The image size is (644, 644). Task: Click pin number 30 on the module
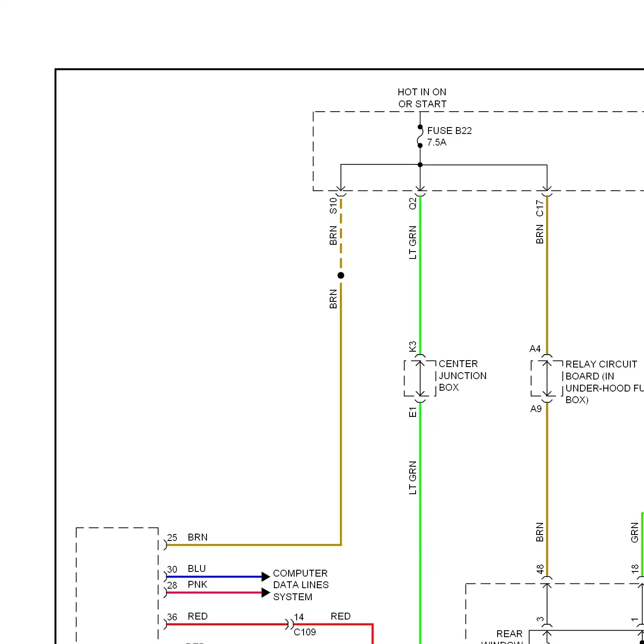[172, 569]
